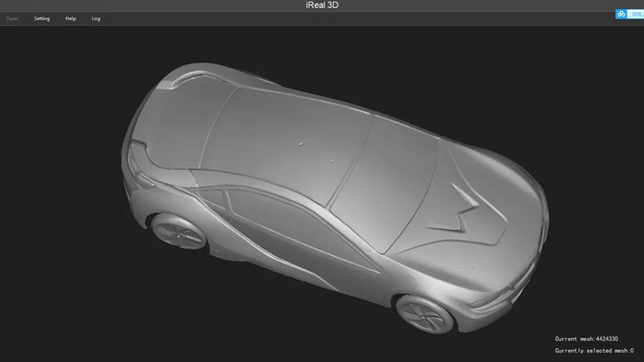The image size is (644, 362).
Task: Click the text label beside the cloud icon
Action: click(636, 14)
